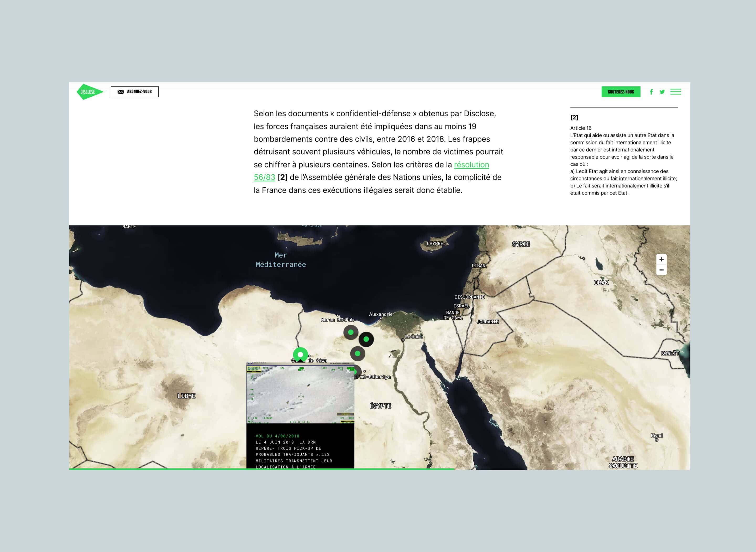Follow the résolution 56/83 link

(471, 165)
